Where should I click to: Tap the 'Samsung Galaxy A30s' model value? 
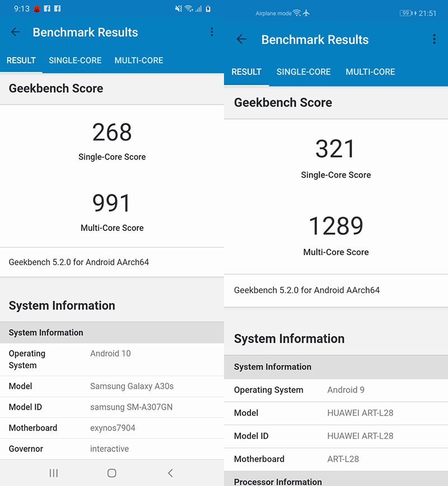tap(132, 386)
